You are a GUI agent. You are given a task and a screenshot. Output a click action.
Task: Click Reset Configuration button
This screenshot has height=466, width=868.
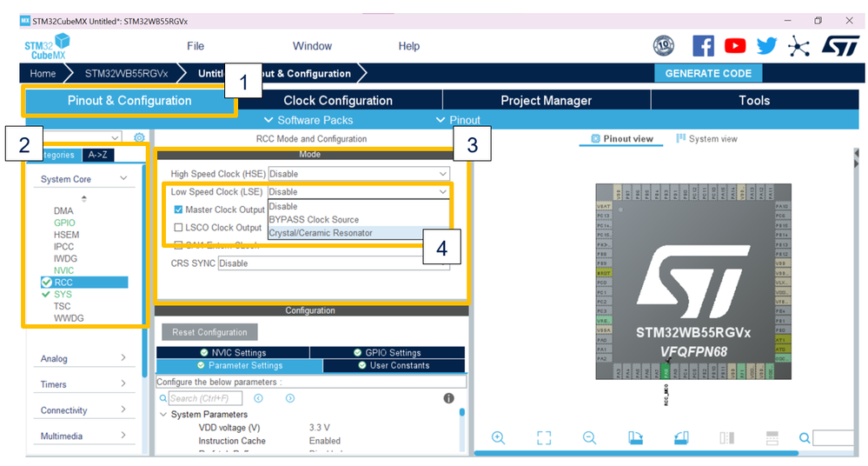coord(209,332)
